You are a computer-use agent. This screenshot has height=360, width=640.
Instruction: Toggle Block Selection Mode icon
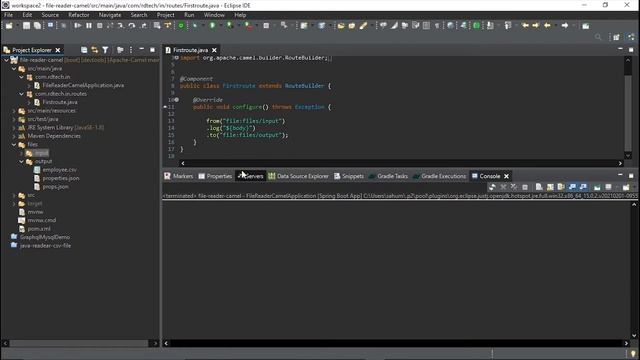(427, 26)
